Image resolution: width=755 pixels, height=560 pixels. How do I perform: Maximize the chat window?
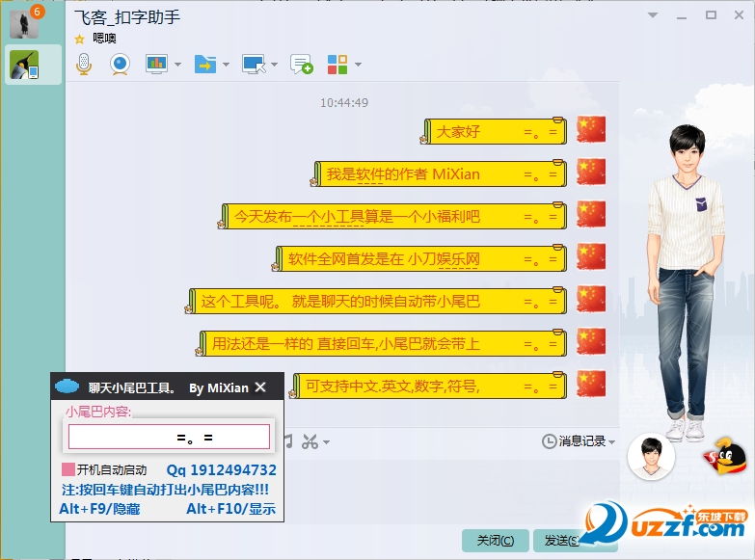(x=711, y=14)
